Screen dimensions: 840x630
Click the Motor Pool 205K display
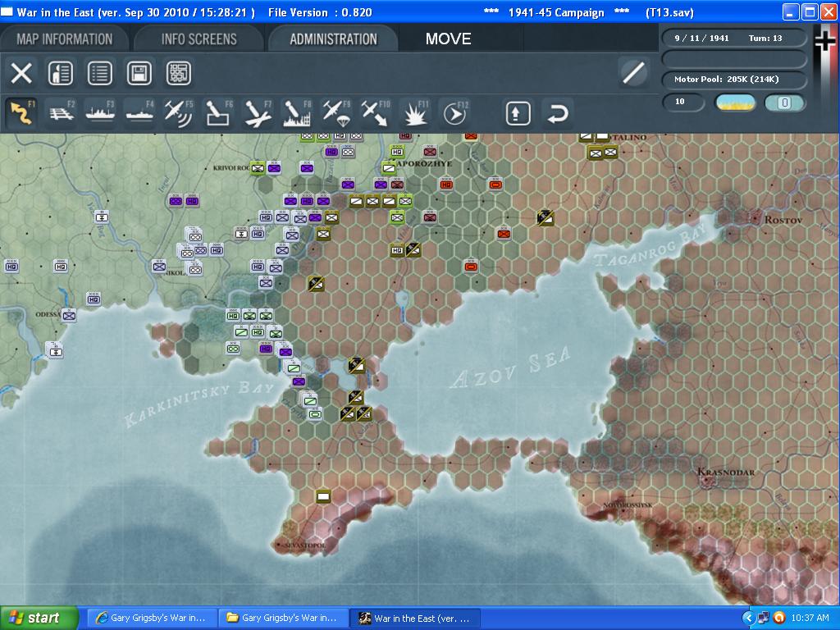point(734,80)
